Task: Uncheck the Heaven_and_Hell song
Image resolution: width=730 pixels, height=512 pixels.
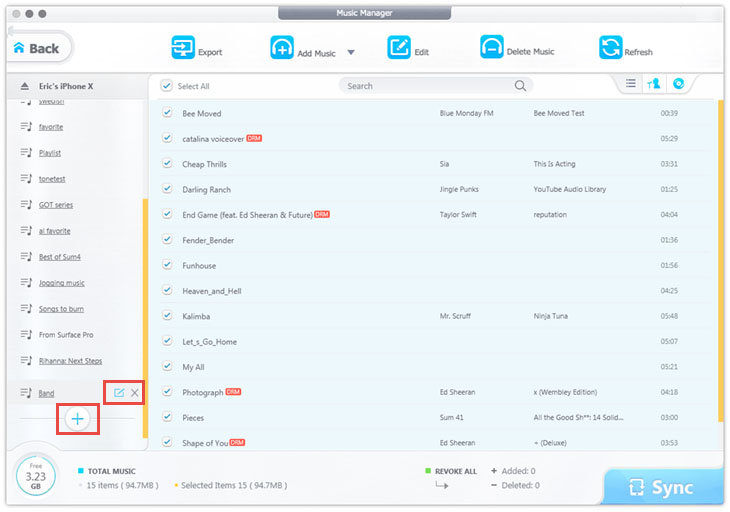Action: [x=167, y=290]
